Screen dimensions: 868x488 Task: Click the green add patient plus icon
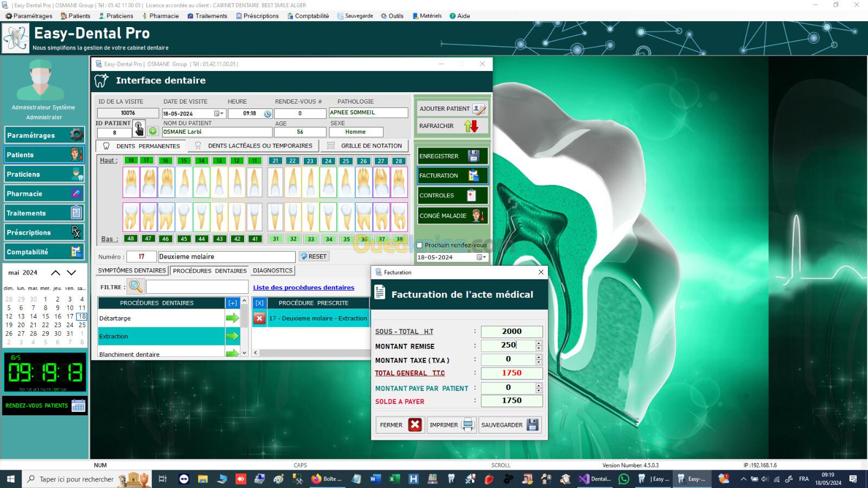(x=153, y=131)
